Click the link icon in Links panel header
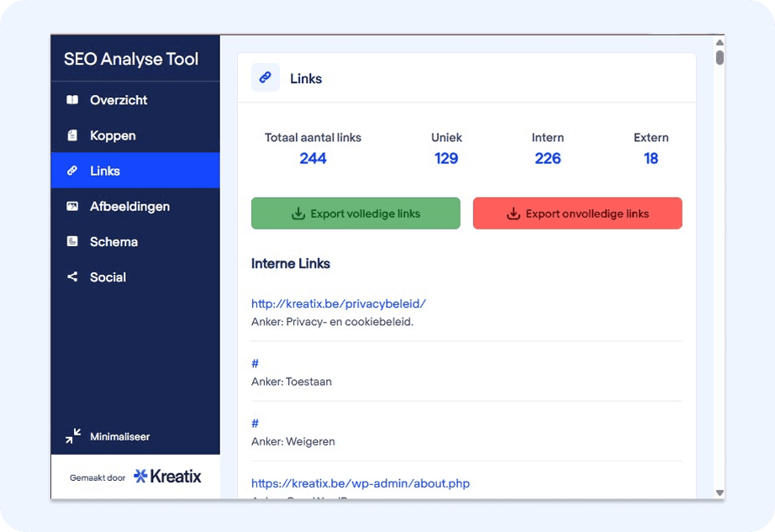This screenshot has width=775, height=532. [266, 77]
